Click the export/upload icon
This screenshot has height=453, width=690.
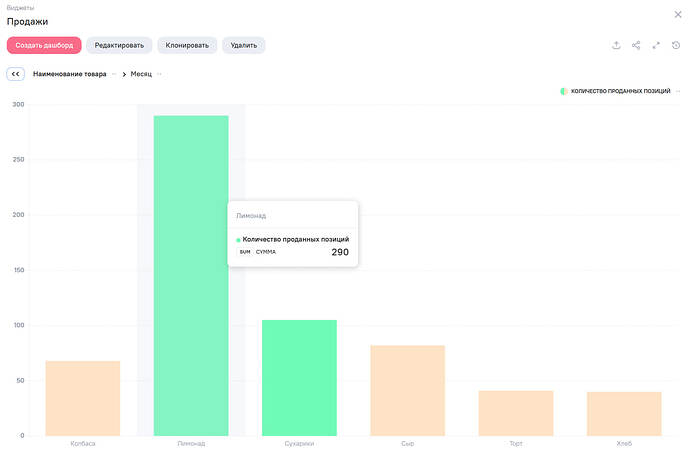point(616,45)
